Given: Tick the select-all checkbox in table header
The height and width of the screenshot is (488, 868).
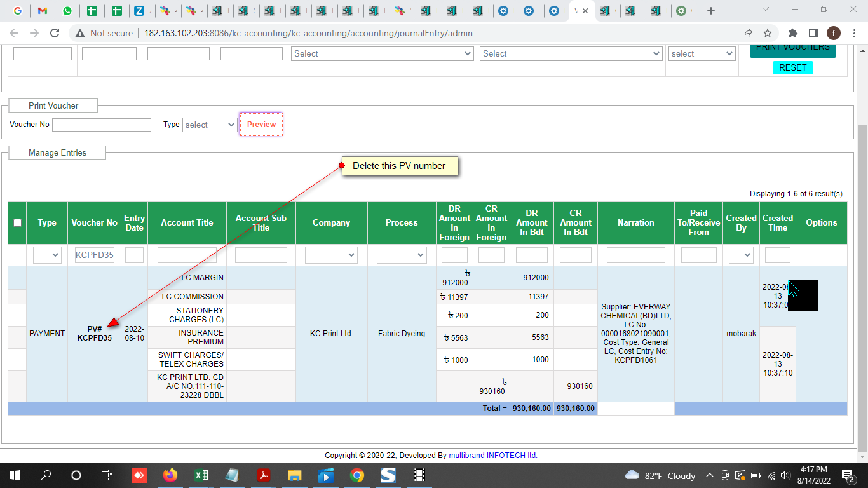Looking at the screenshot, I should [17, 223].
